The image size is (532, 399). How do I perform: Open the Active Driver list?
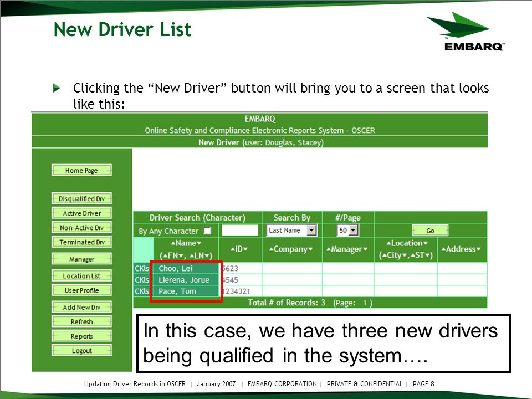click(81, 213)
